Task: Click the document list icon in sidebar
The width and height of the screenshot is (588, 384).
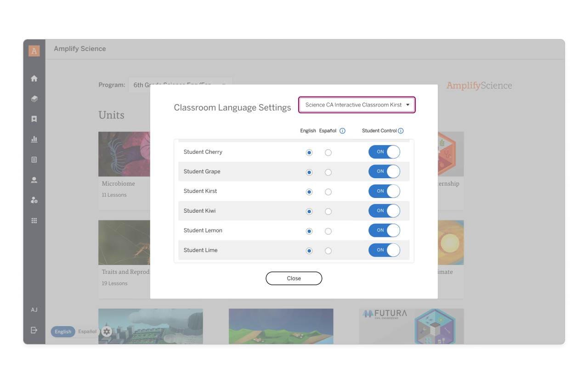Action: [34, 159]
